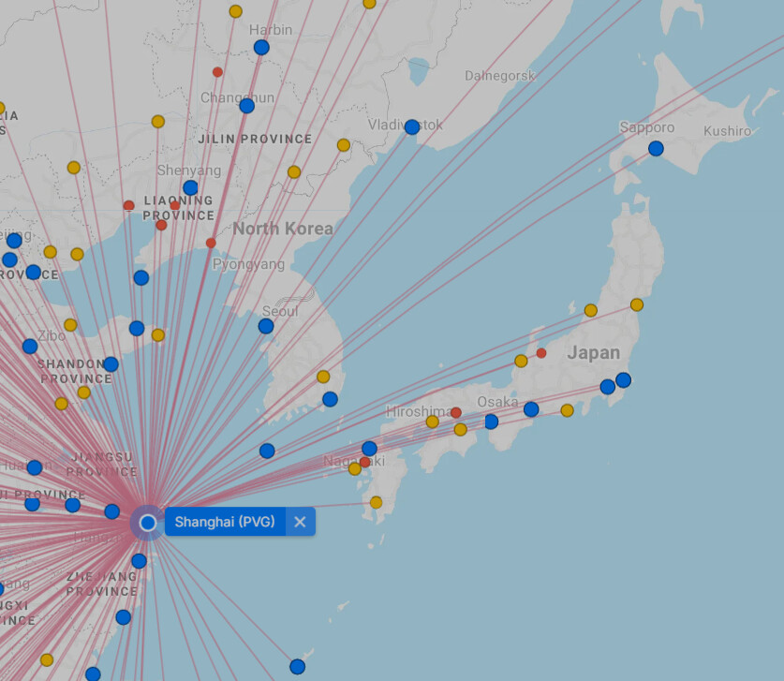Select the blue Harbin airport marker
The image size is (784, 681).
(x=261, y=47)
